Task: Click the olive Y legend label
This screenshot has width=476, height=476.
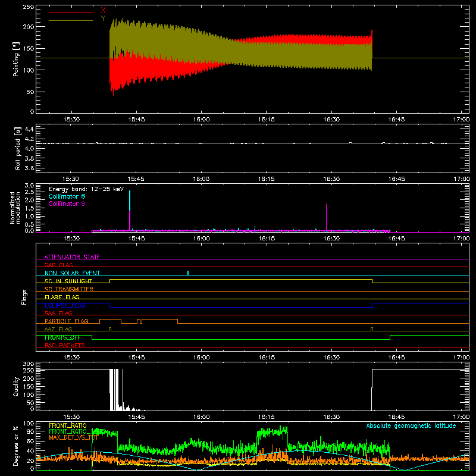Action: point(103,18)
